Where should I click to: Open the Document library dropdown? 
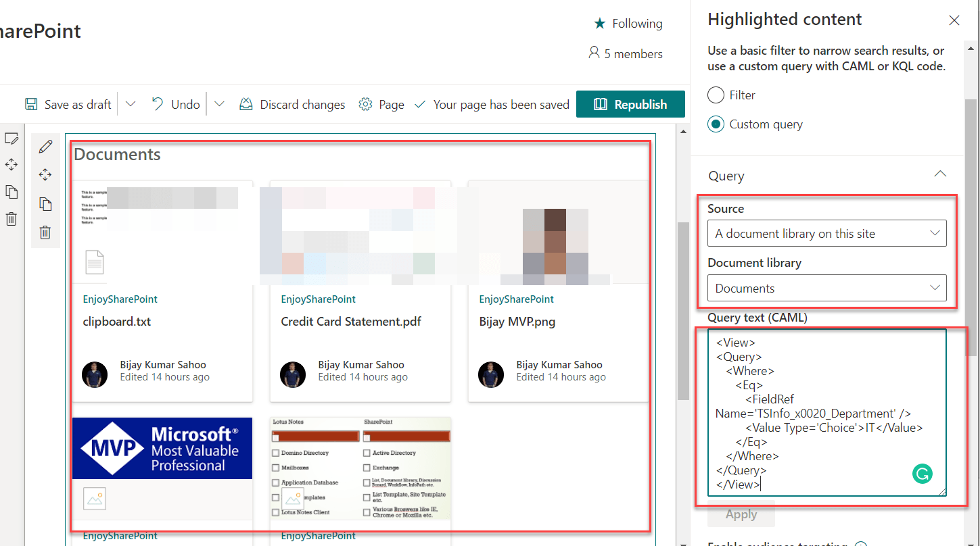point(826,288)
